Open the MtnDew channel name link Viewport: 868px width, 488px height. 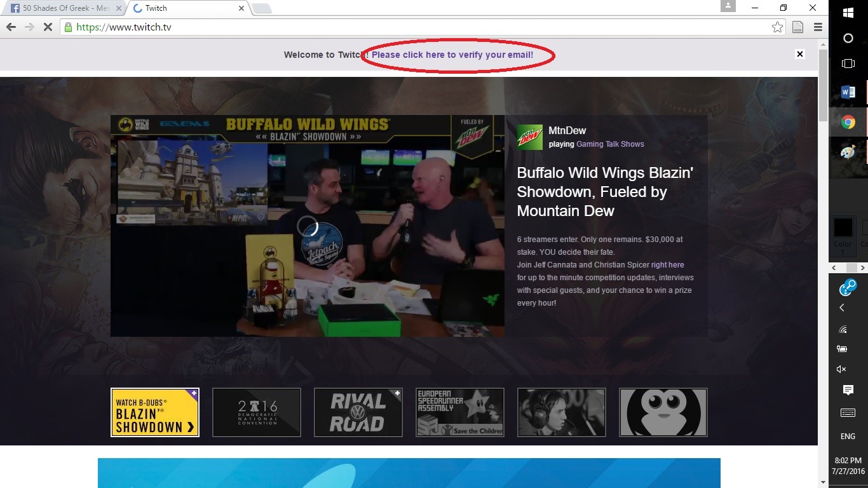point(567,130)
